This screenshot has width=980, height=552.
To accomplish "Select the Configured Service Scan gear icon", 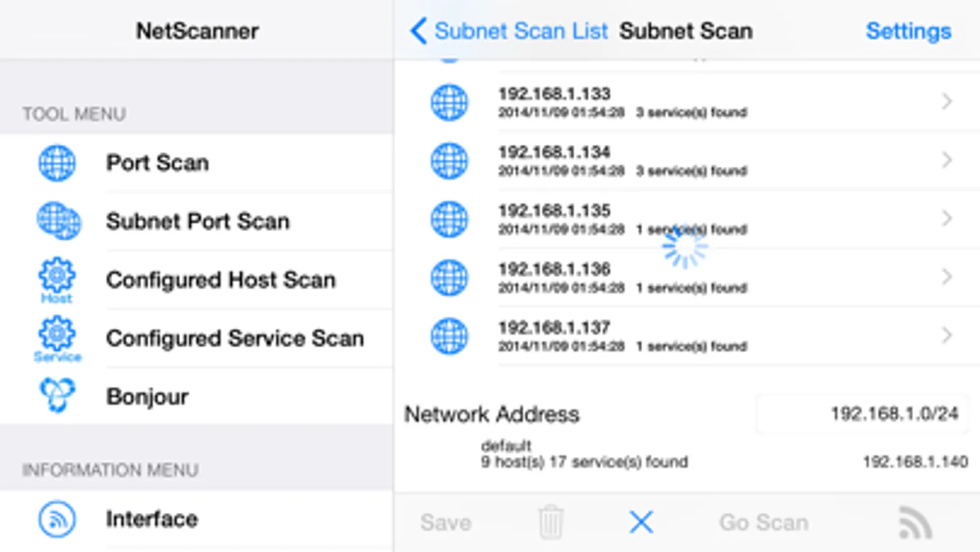I will click(57, 339).
